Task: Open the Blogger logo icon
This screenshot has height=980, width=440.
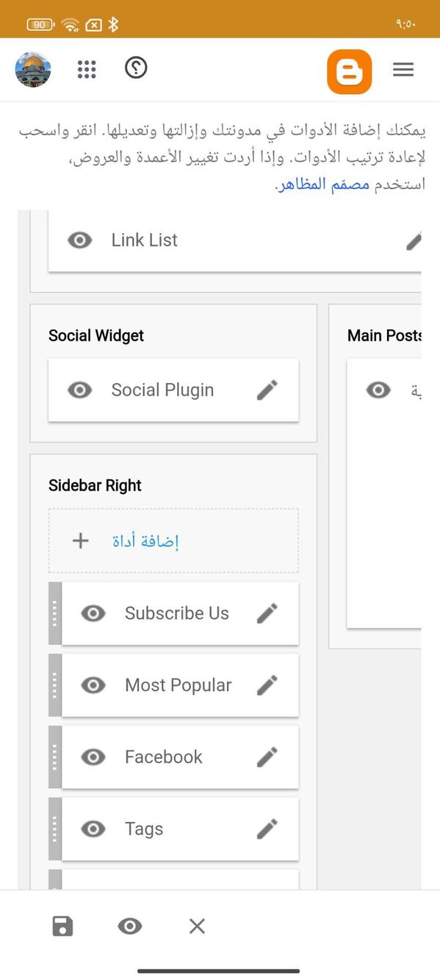Action: pos(350,70)
